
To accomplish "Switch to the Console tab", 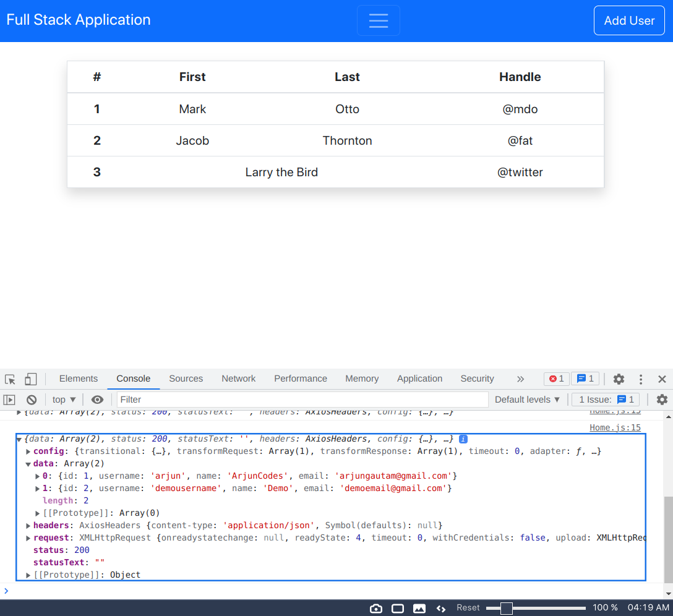I will (134, 379).
